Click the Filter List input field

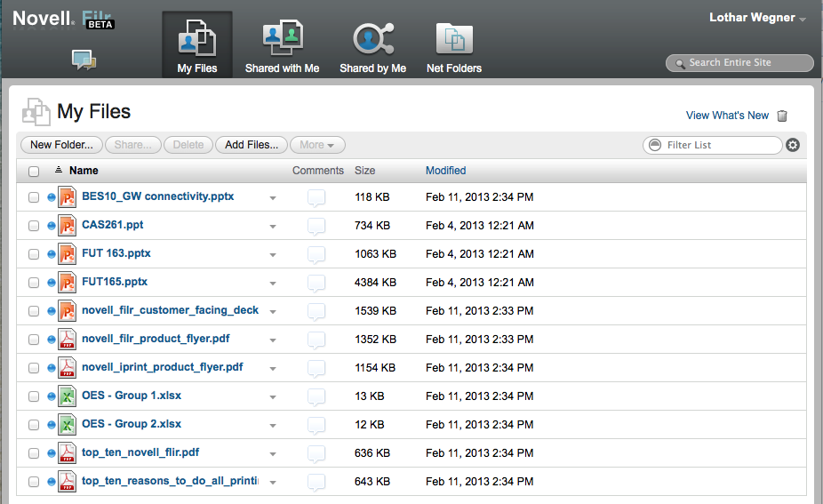712,145
